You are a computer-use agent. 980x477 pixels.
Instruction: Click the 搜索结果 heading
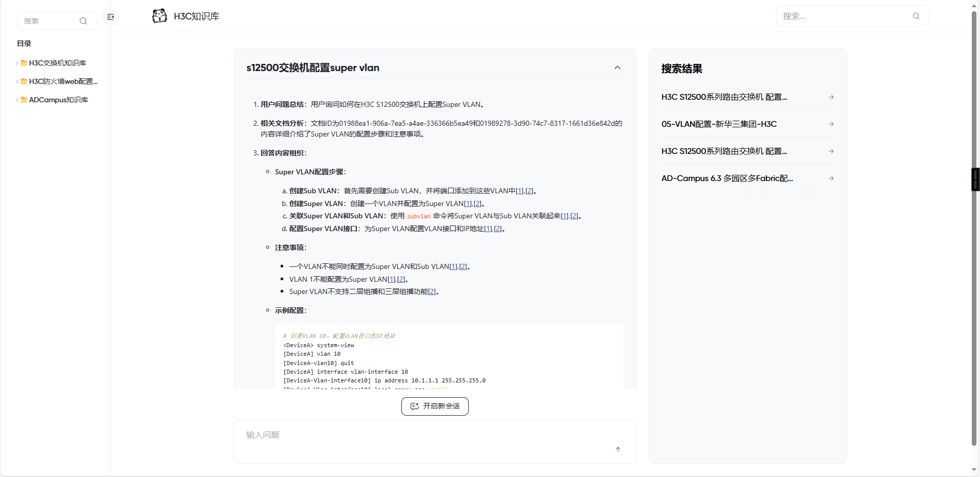tap(682, 69)
